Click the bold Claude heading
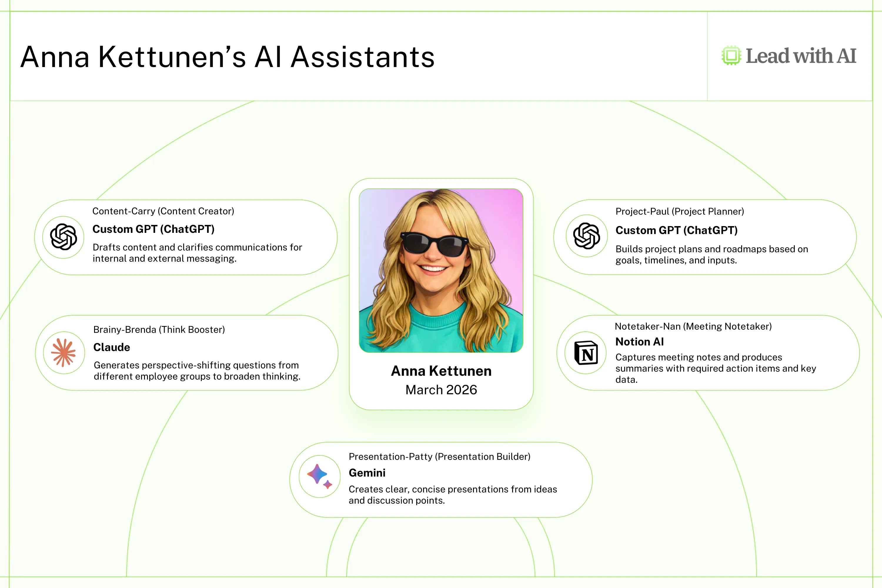 (112, 347)
